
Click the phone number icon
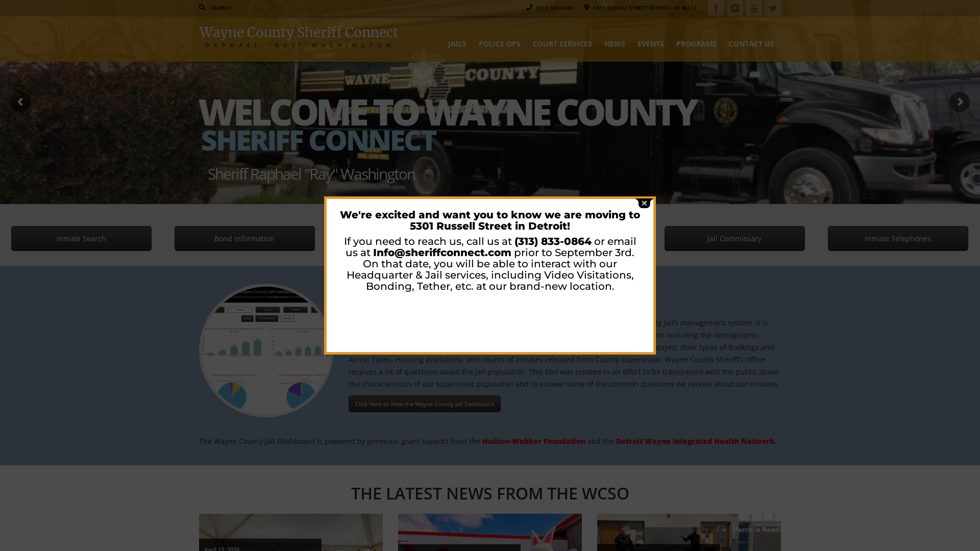530,8
